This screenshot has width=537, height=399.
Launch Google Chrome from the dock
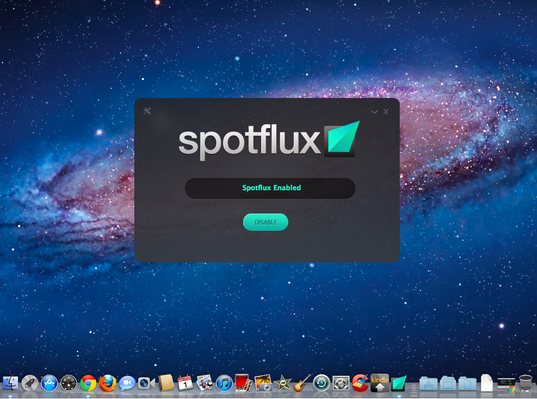pos(88,383)
